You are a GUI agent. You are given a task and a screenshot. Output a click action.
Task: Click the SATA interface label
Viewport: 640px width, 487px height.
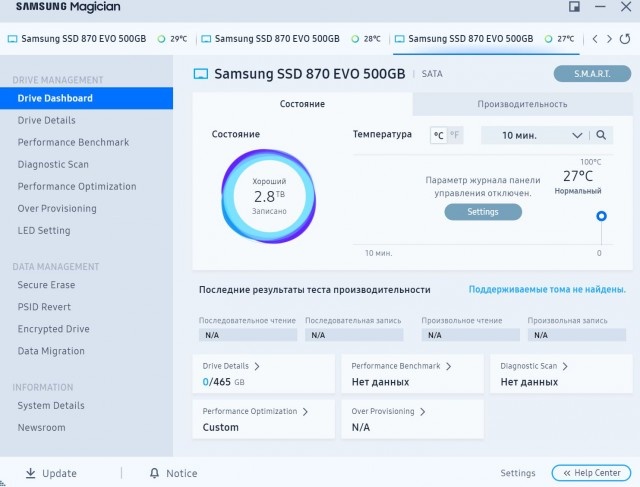[x=432, y=74]
